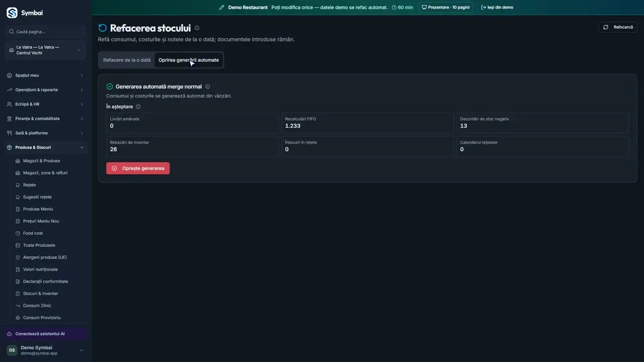Switch to Refacere de la o dată tab
The image size is (644, 362).
[x=127, y=60]
